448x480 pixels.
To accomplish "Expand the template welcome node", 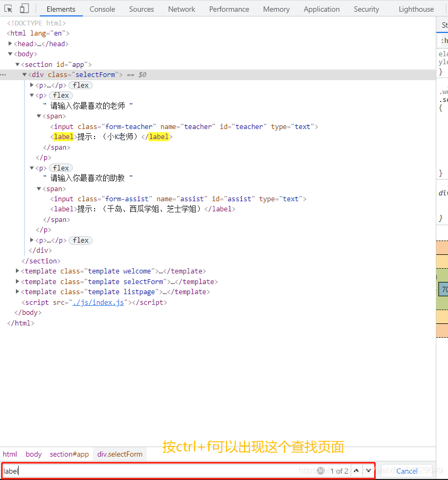I will tap(18, 271).
